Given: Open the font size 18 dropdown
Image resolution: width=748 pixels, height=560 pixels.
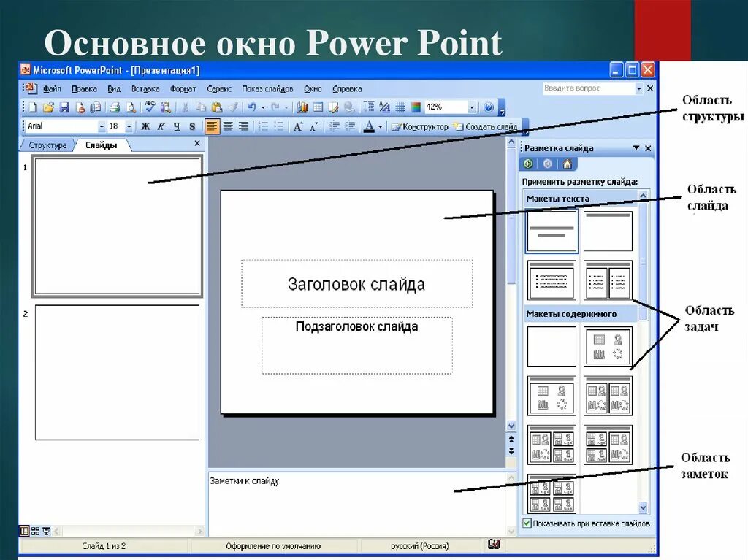Looking at the screenshot, I should pos(129,126).
